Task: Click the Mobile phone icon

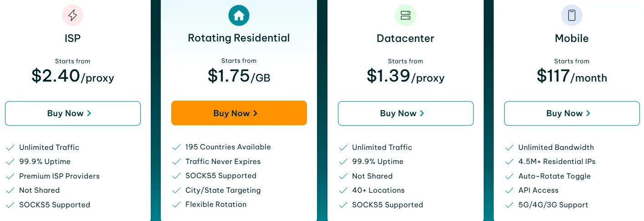Action: click(x=572, y=16)
